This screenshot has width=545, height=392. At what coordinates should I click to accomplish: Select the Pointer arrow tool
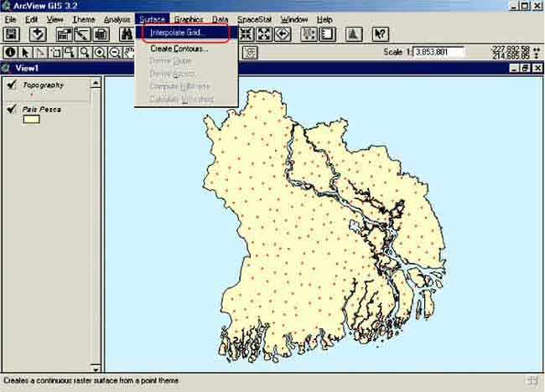pos(25,52)
